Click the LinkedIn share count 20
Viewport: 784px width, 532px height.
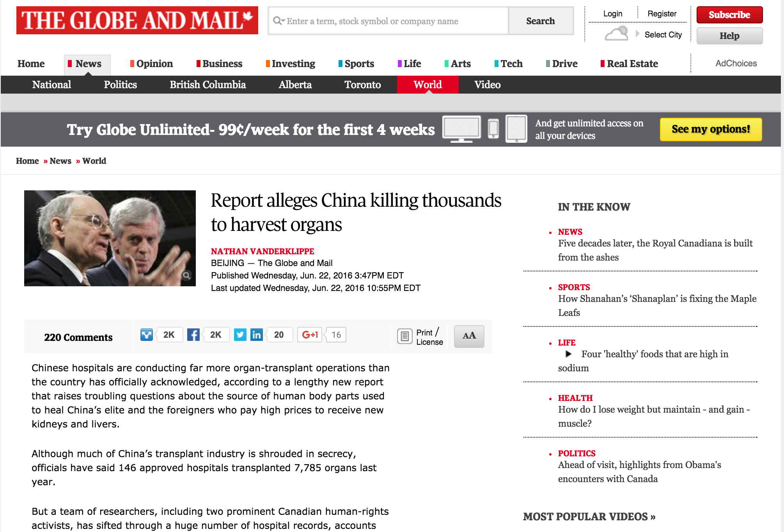[x=279, y=335]
